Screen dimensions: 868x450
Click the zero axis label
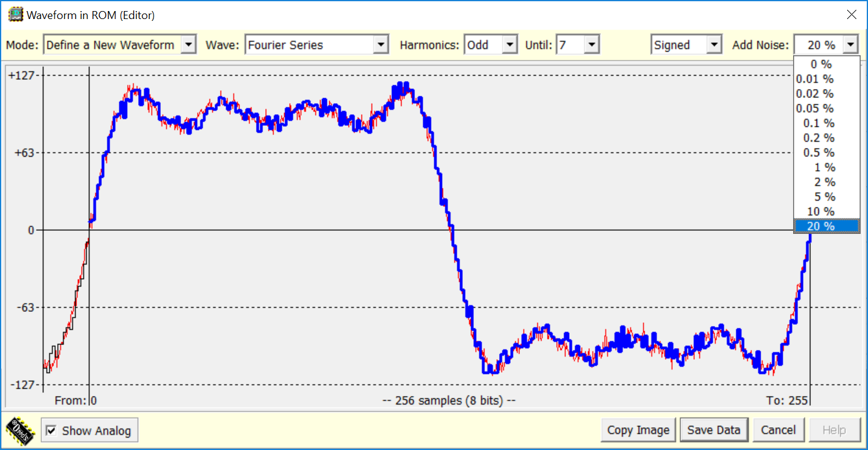click(31, 230)
